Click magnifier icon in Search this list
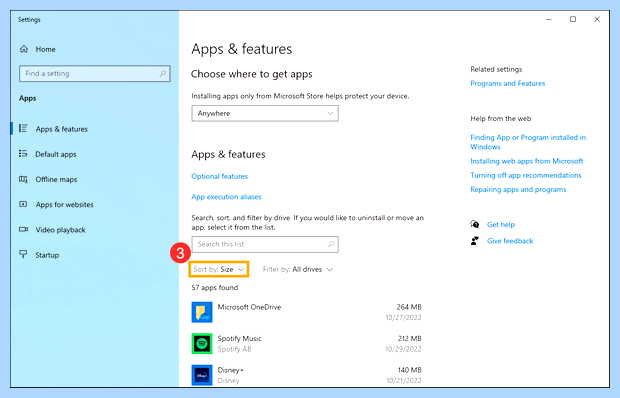The image size is (620, 398). [331, 244]
